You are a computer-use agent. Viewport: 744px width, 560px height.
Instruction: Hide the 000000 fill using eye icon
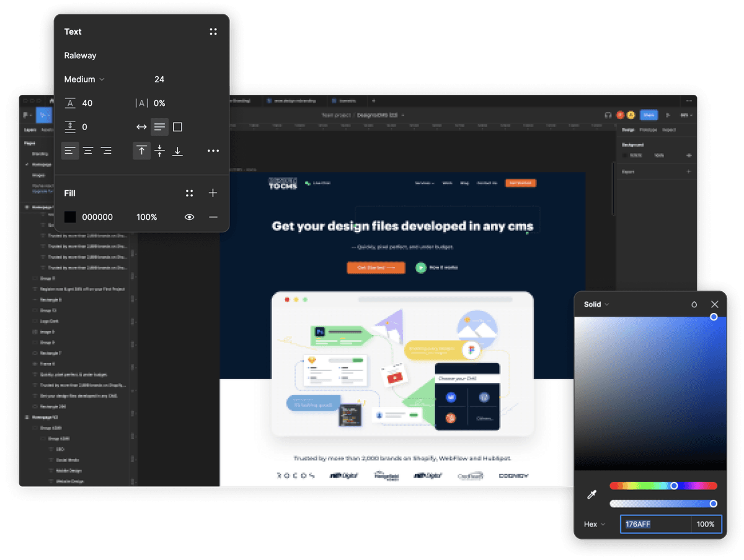pos(189,217)
